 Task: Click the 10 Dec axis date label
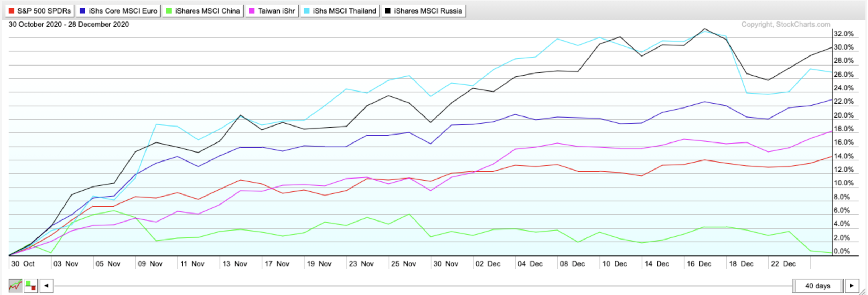click(x=615, y=264)
